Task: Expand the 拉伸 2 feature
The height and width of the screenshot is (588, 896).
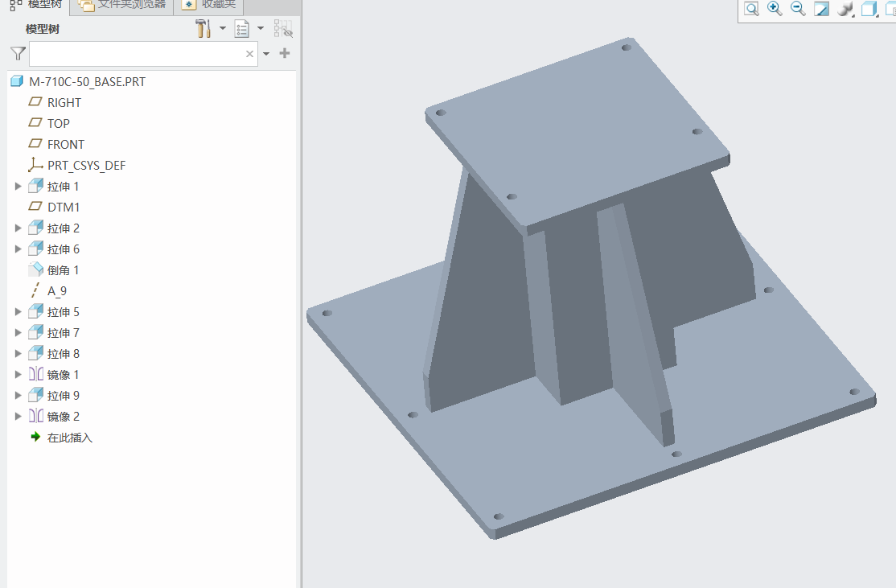Action: click(18, 228)
